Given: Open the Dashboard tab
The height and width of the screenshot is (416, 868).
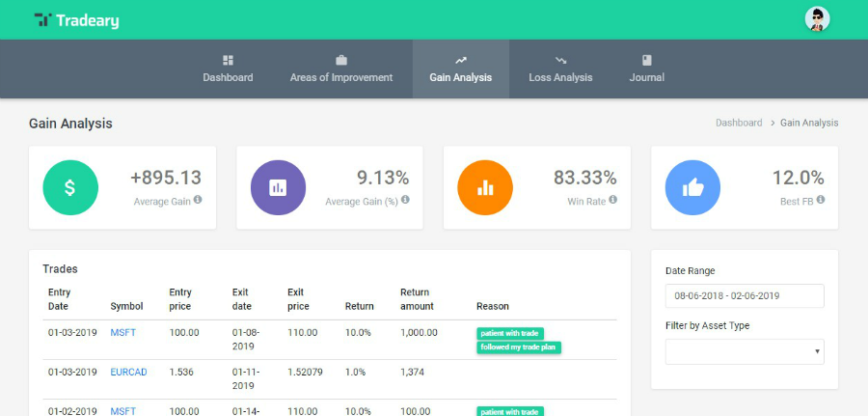Looking at the screenshot, I should tap(228, 69).
